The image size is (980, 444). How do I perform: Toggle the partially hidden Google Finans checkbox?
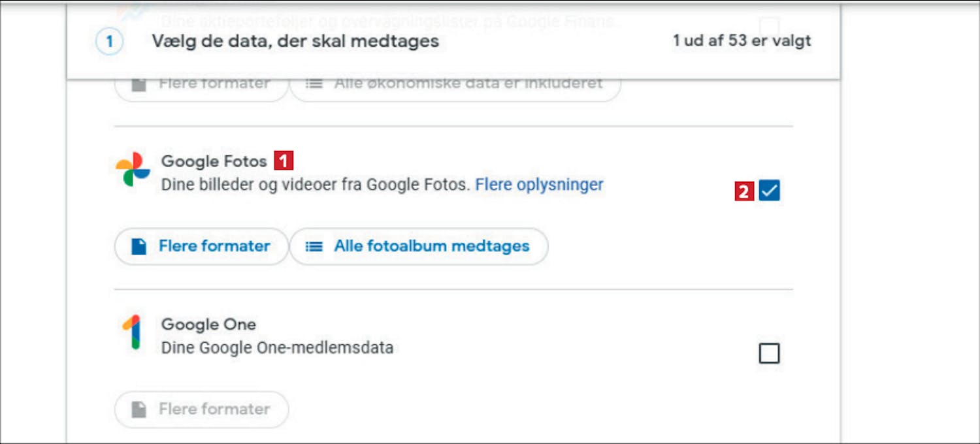769,25
